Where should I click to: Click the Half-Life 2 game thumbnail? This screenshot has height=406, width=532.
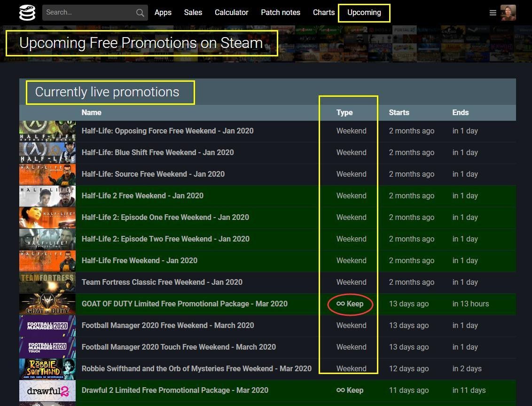pos(47,196)
